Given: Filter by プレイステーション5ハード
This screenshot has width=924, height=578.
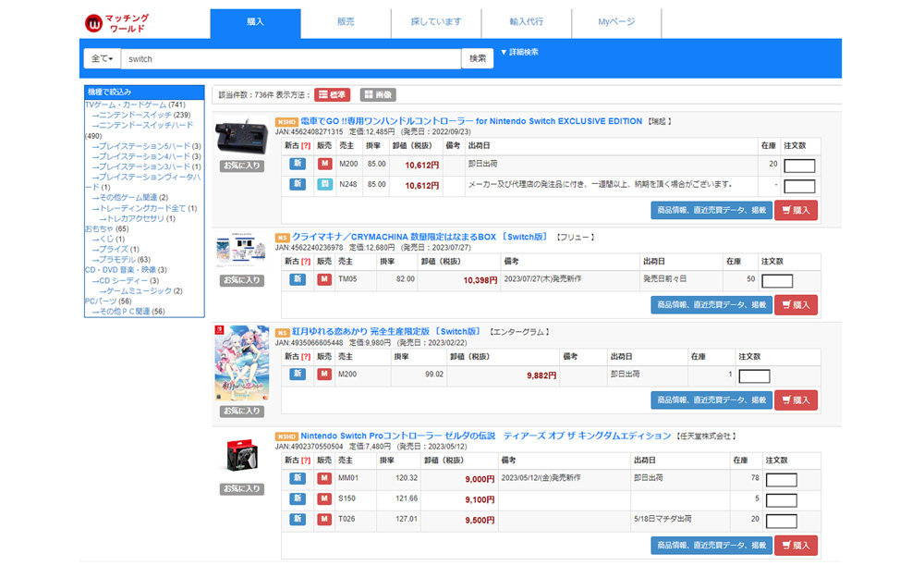Looking at the screenshot, I should coord(146,146).
